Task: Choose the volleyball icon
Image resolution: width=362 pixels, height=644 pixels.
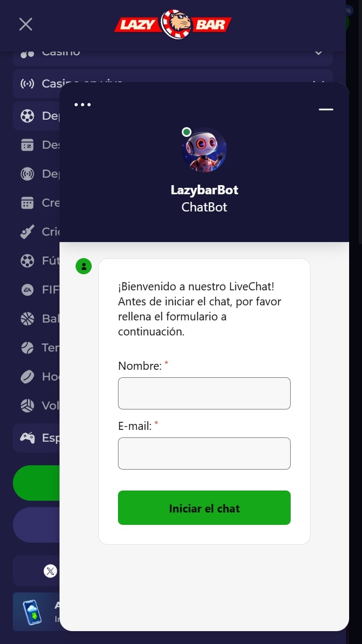Action: point(27,406)
